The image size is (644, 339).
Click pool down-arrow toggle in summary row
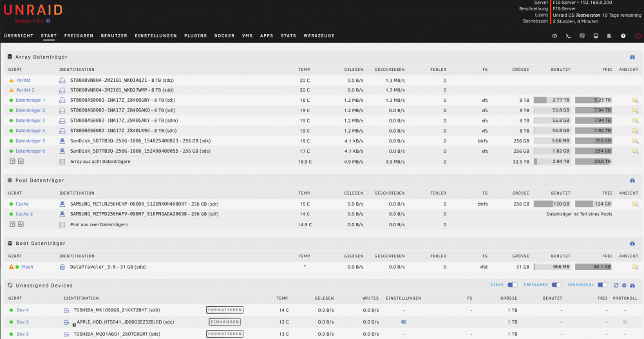coord(12,224)
